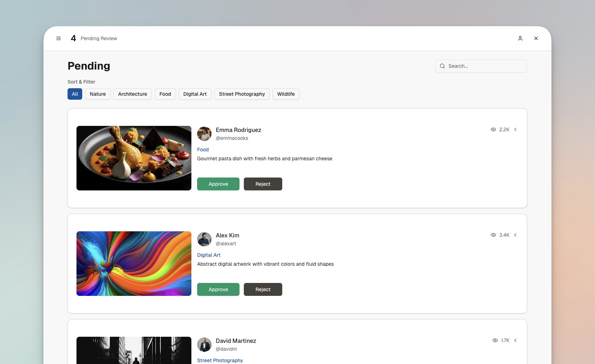Filter by Street Photography category
Viewport: 595px width, 364px height.
click(242, 94)
